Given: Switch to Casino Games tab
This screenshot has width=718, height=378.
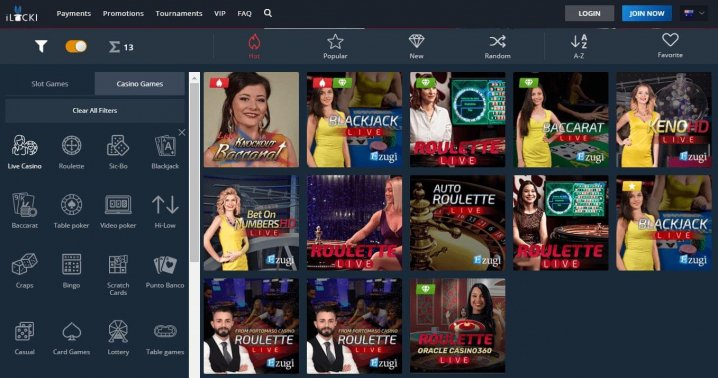Looking at the screenshot, I should coord(140,84).
